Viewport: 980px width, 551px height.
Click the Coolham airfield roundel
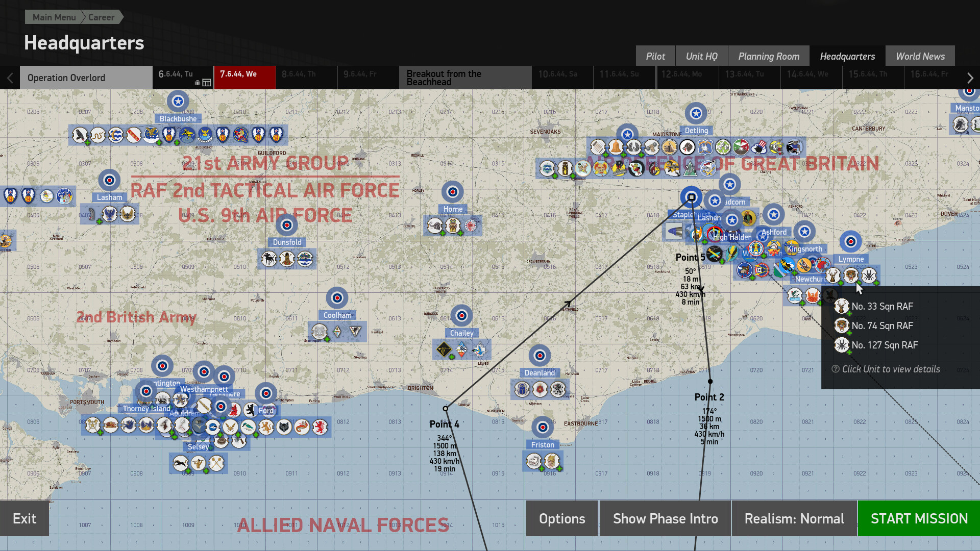pyautogui.click(x=337, y=297)
